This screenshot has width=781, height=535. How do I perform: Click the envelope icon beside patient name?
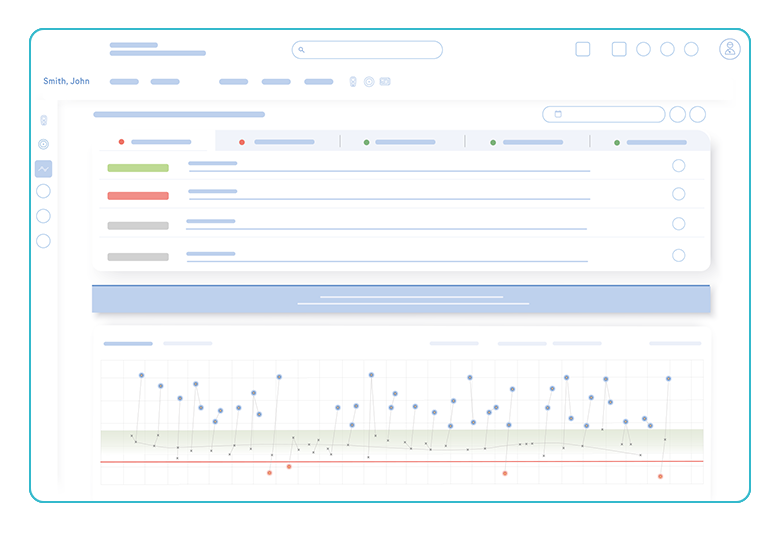pos(385,82)
